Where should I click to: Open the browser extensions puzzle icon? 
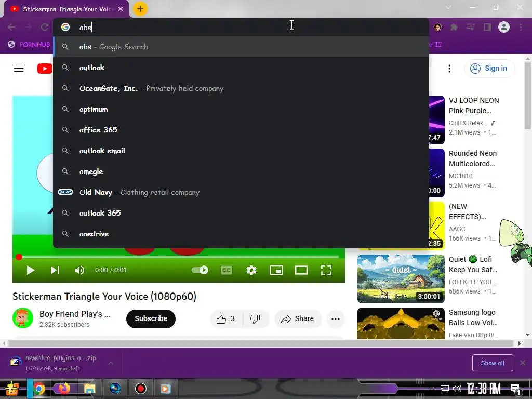tap(454, 27)
